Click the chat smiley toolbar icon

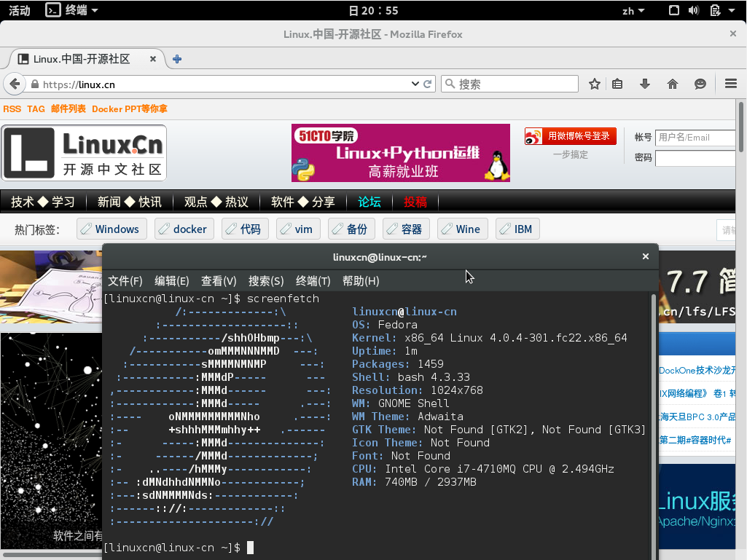pyautogui.click(x=700, y=84)
